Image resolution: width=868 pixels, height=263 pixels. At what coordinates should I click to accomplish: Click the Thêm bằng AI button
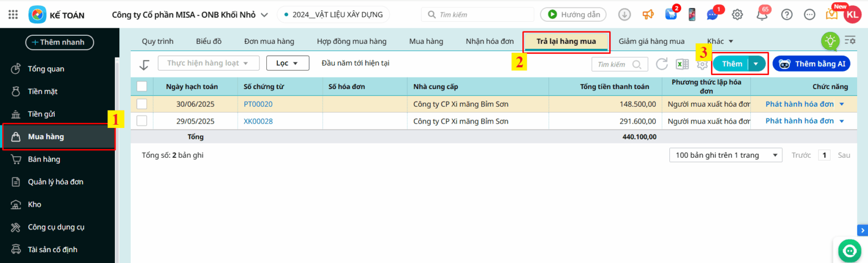[812, 64]
